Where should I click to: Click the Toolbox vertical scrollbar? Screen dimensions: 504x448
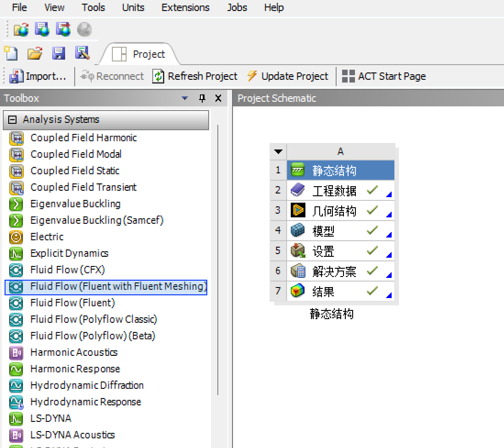218,260
